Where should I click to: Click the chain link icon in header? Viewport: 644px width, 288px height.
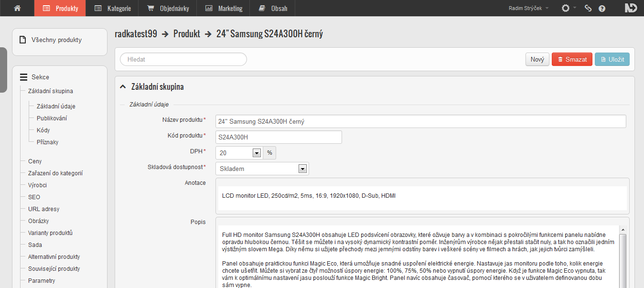point(588,8)
